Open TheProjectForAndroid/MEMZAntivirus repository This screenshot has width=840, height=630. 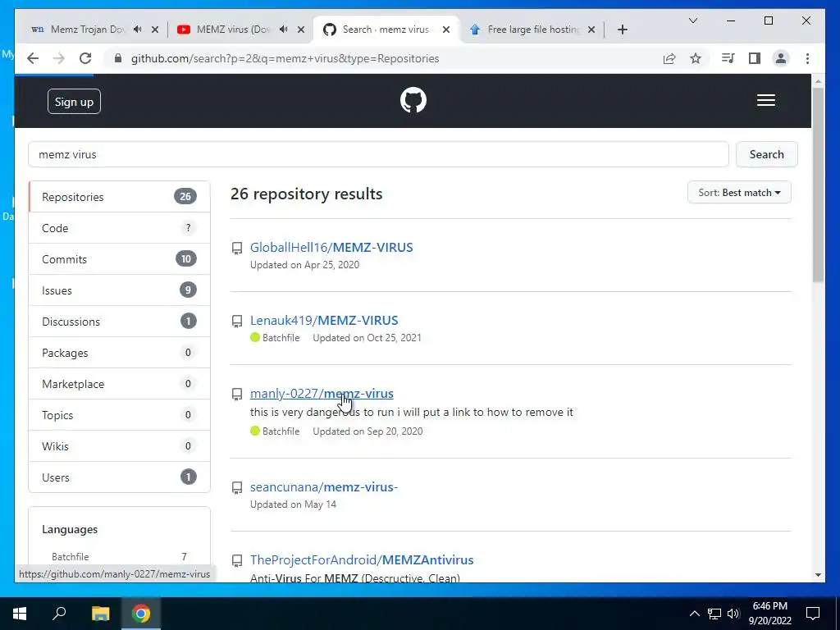[x=362, y=559]
